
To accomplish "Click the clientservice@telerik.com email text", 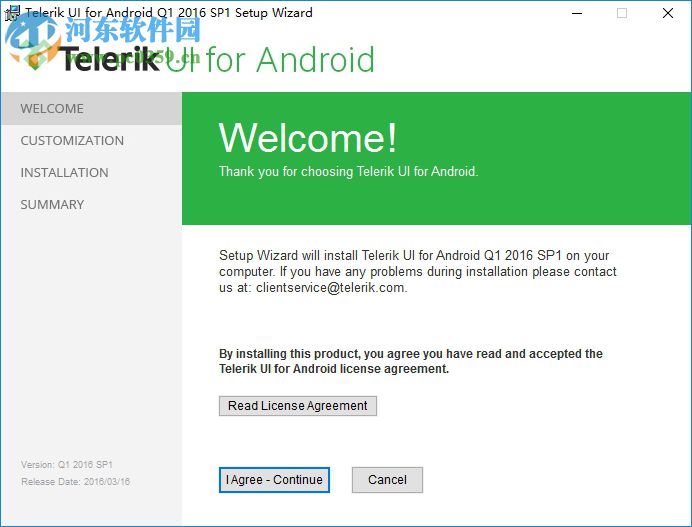I will pos(330,288).
